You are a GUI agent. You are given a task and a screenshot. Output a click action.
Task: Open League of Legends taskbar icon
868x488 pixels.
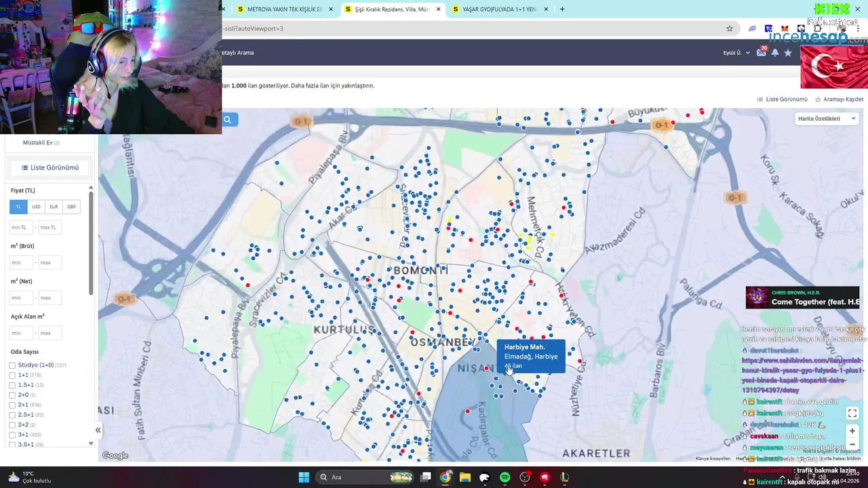click(x=564, y=477)
